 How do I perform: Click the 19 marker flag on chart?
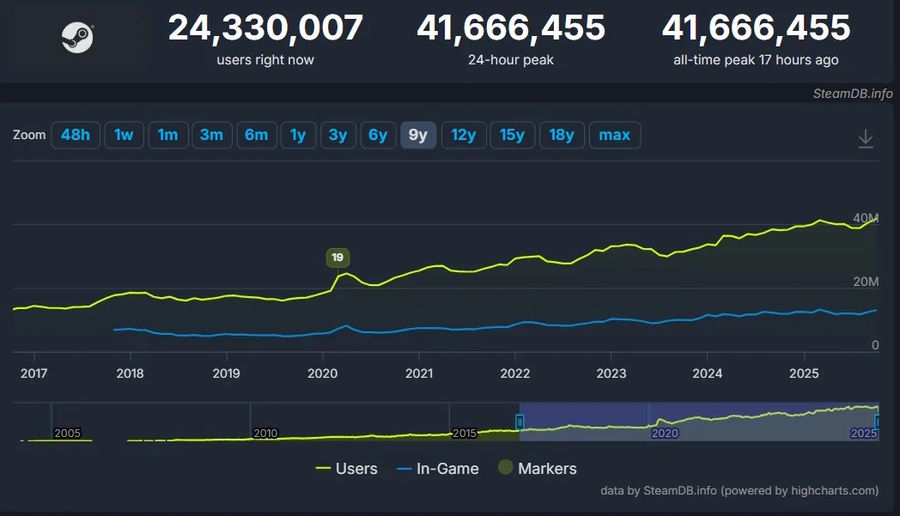point(337,258)
